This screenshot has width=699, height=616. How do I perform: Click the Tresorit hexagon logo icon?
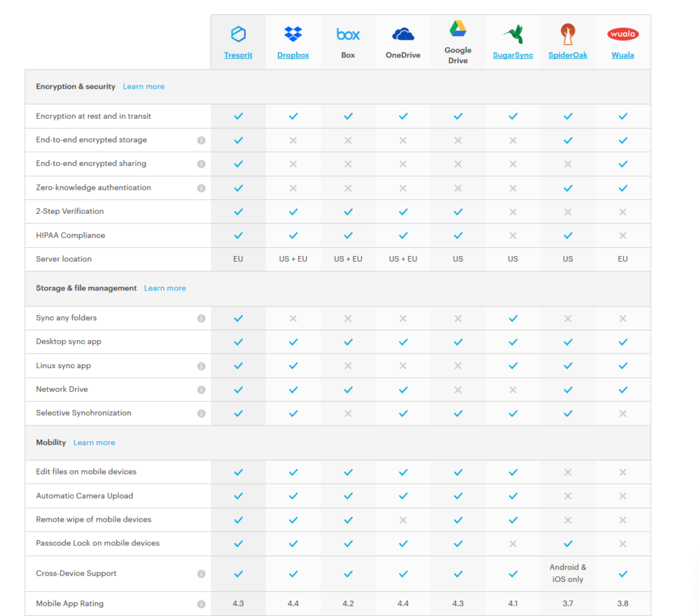pyautogui.click(x=238, y=34)
